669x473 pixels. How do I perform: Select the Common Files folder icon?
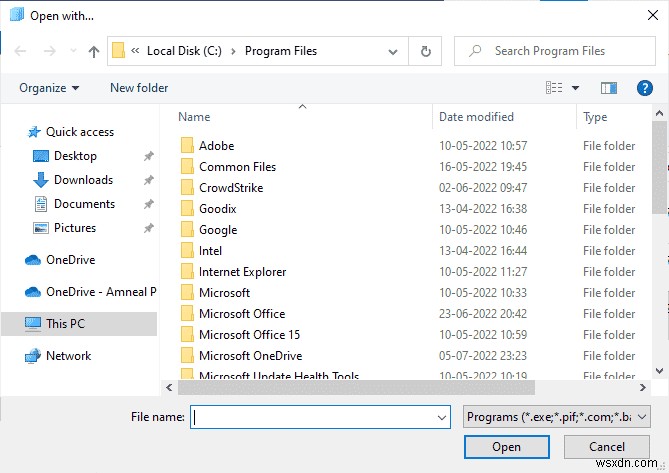pyautogui.click(x=187, y=166)
